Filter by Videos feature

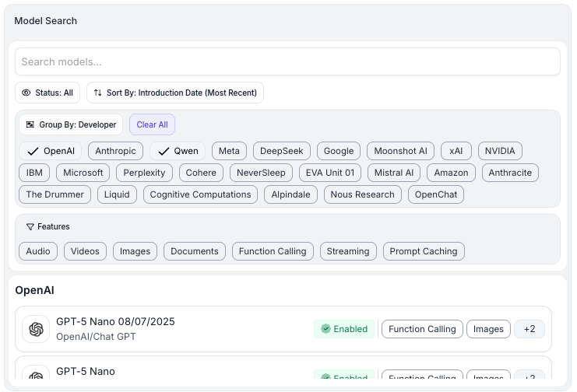point(85,251)
